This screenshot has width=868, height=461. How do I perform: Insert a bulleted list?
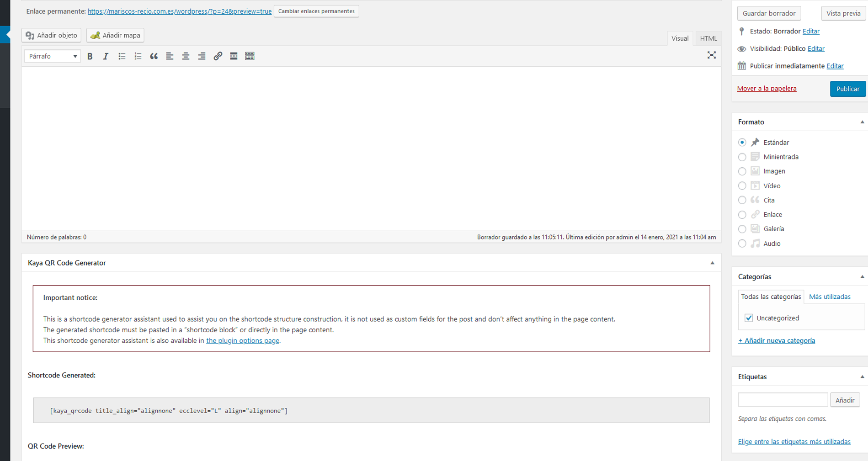coord(122,56)
